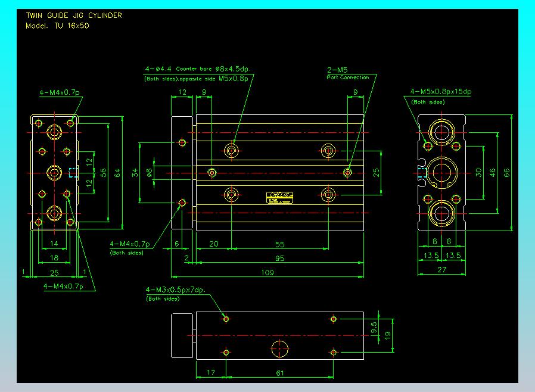The image size is (535, 392).
Task: Click the '55' hole spacing dimension
Action: [280, 244]
